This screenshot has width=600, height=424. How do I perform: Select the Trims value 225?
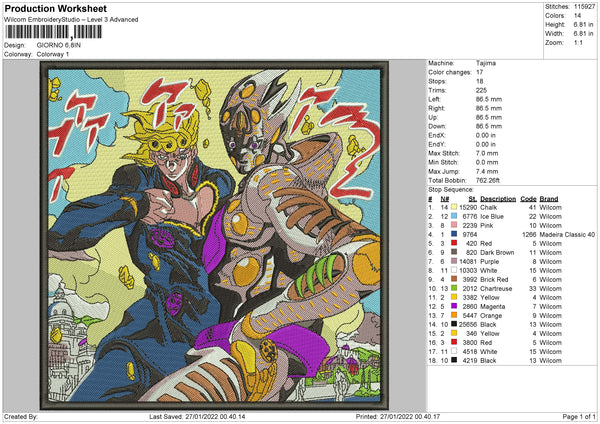(481, 90)
